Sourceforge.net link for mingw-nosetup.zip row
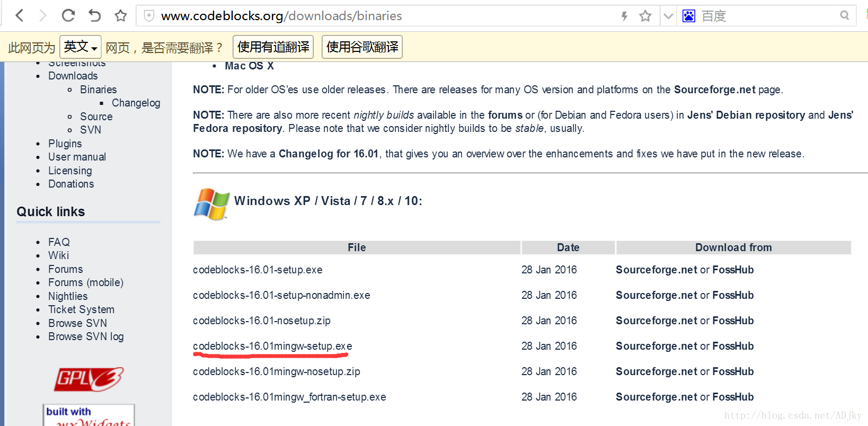 click(x=657, y=371)
